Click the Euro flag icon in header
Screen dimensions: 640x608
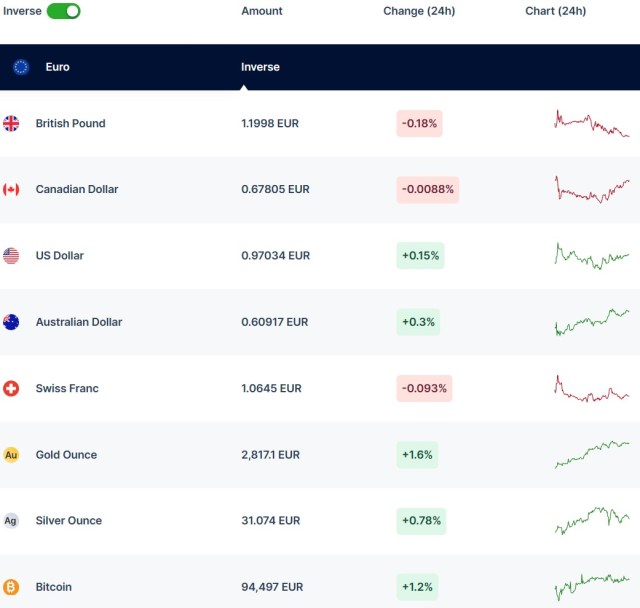coord(21,67)
